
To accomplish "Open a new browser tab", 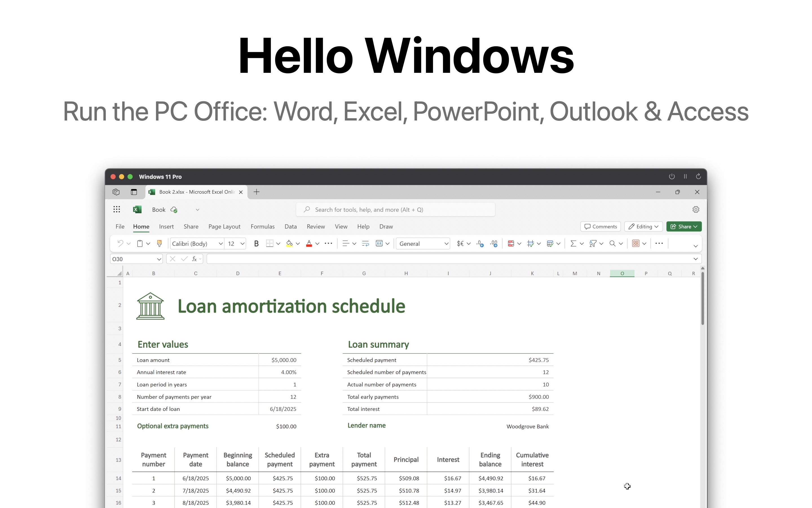I will pos(256,192).
